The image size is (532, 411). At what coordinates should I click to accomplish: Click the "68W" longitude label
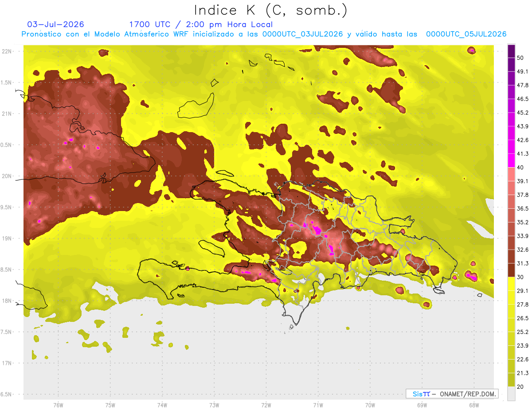473,405
